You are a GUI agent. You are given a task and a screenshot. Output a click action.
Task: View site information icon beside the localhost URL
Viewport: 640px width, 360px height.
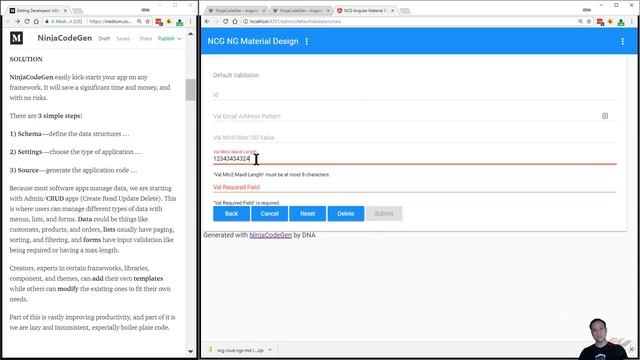[x=245, y=21]
